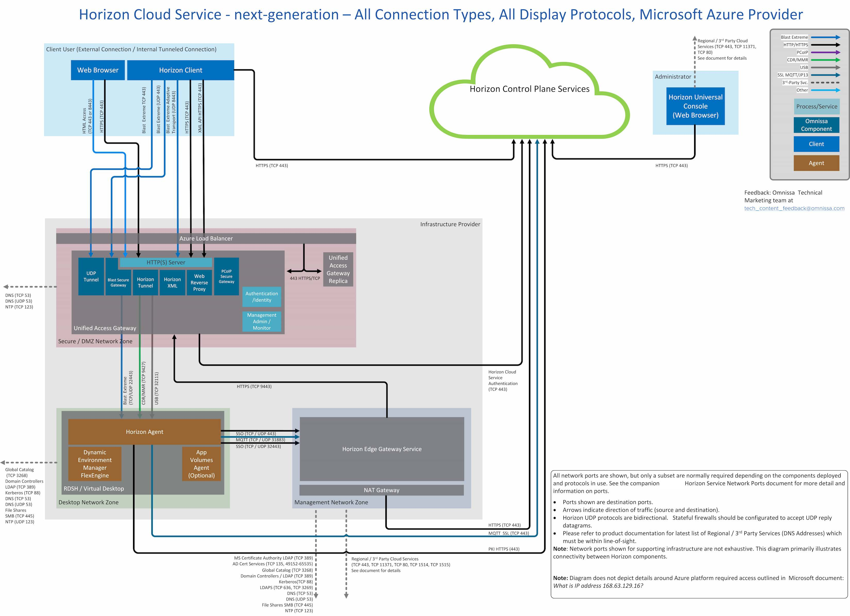Click the Process/Service legend swatch
Screen dimensions: 850x616
(x=816, y=106)
